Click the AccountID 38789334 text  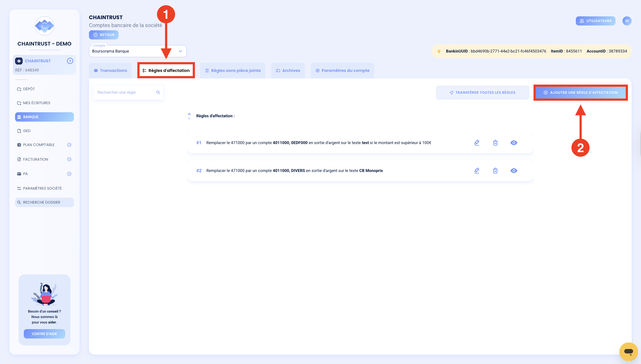point(607,51)
